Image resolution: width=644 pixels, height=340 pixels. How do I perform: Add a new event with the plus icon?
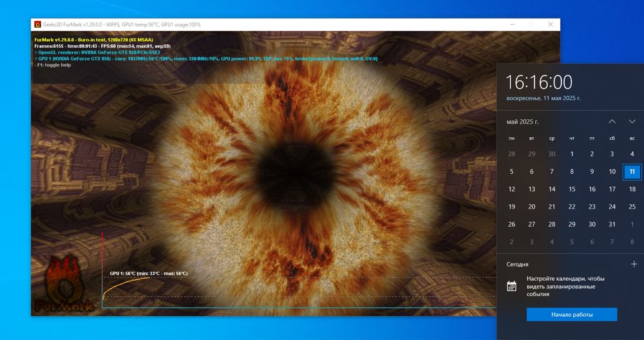634,264
